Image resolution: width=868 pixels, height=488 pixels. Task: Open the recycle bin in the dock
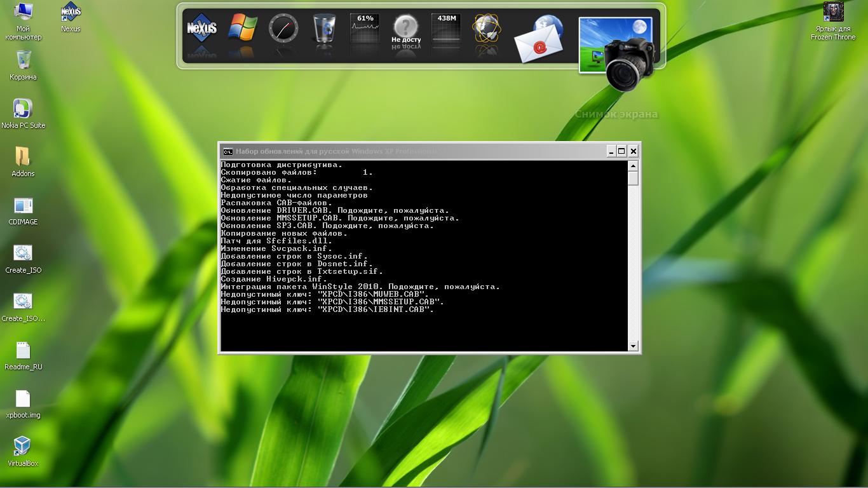point(324,29)
